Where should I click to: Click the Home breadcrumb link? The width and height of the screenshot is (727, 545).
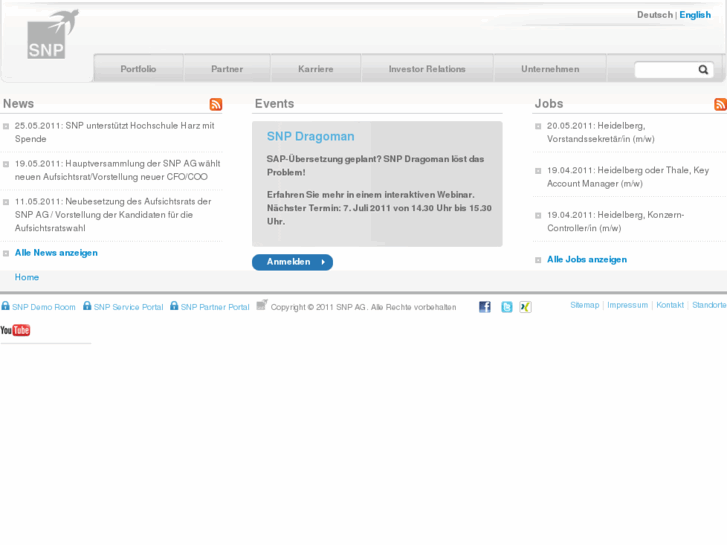tap(26, 277)
